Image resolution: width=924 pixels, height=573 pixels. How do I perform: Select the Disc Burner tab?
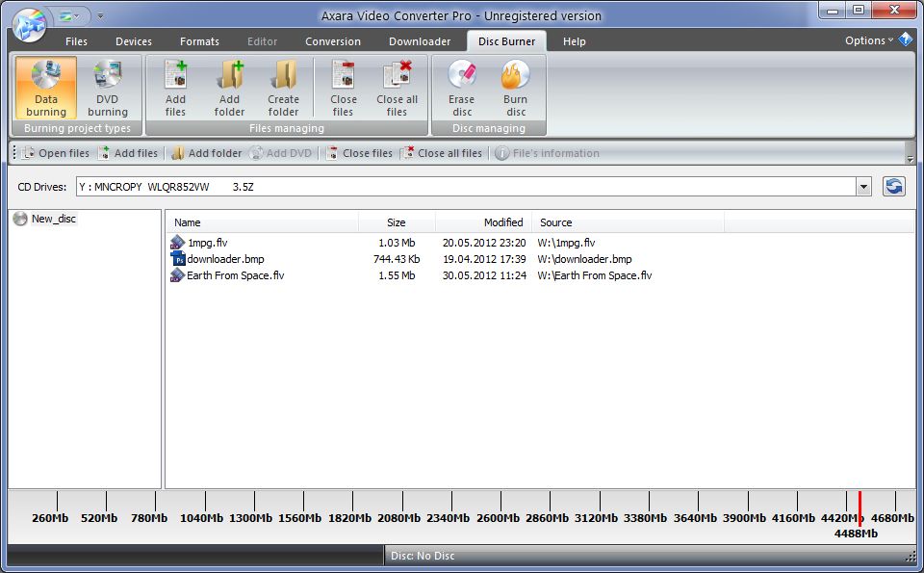click(x=507, y=41)
